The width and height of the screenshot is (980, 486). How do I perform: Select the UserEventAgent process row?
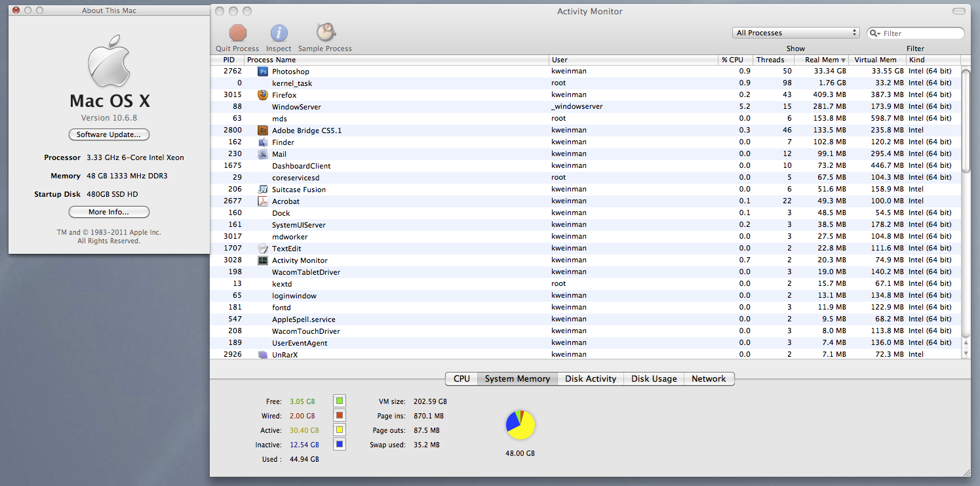pyautogui.click(x=585, y=343)
